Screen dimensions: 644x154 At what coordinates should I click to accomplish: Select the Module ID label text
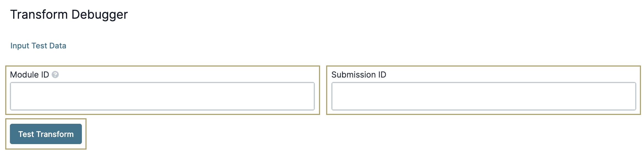[x=29, y=75]
